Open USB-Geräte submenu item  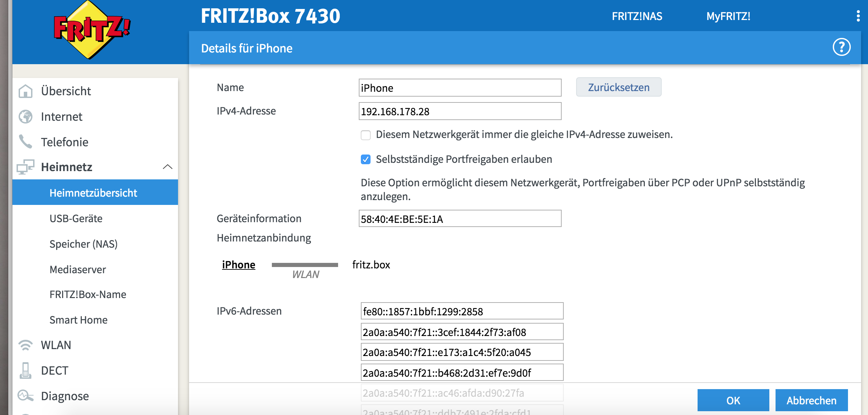tap(76, 218)
